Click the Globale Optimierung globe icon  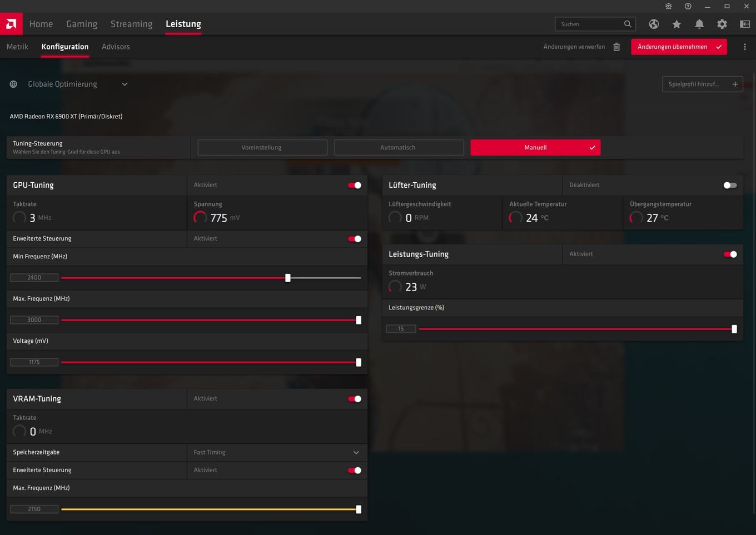tap(13, 84)
